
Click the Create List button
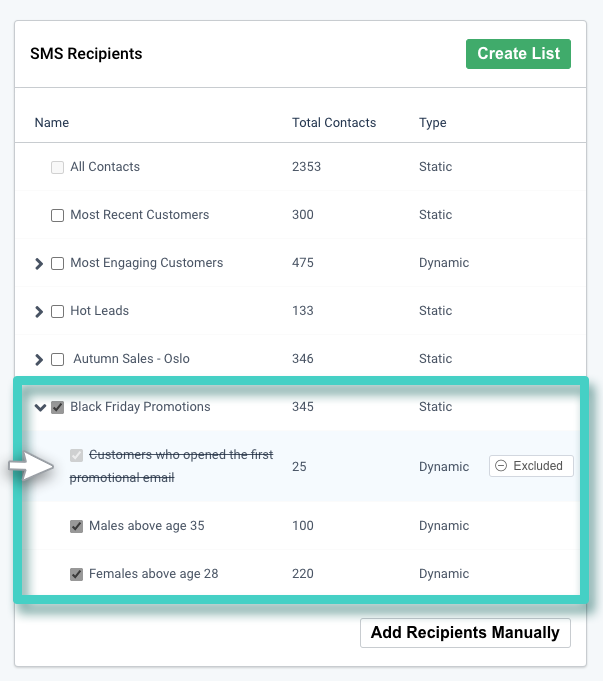518,54
